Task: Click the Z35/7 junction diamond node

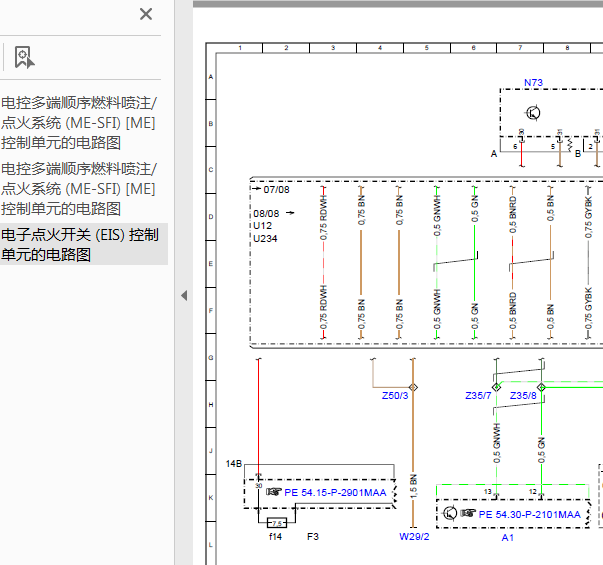Action: (496, 387)
